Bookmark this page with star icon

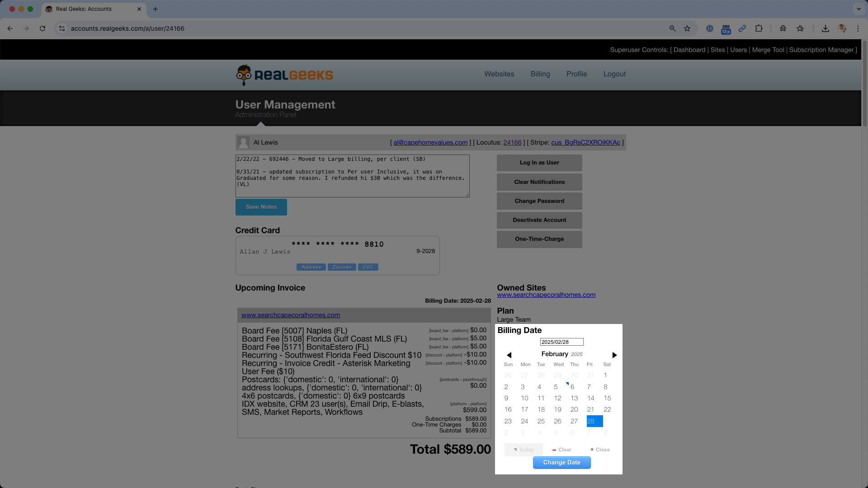687,28
